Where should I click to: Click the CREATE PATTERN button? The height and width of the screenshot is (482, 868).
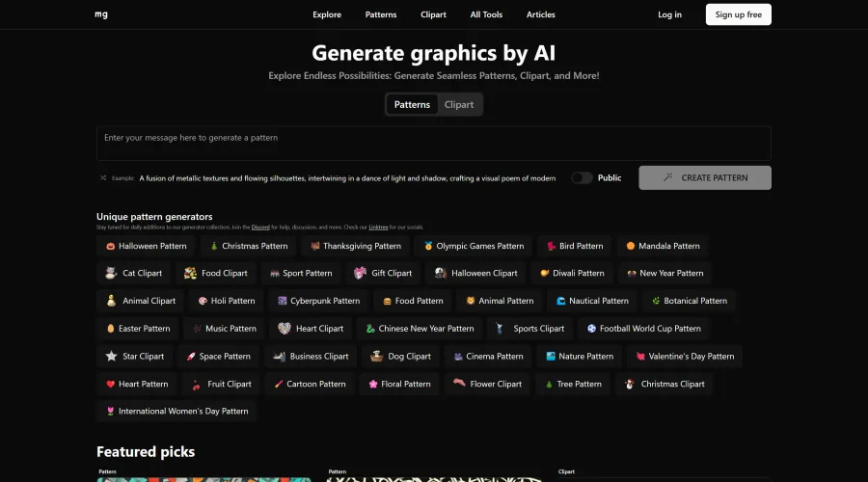click(x=705, y=177)
